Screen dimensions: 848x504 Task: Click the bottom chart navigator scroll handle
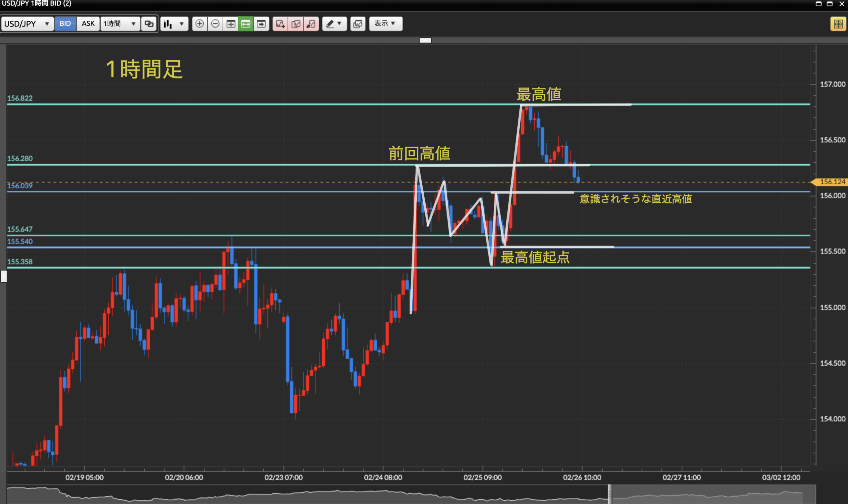coord(610,494)
